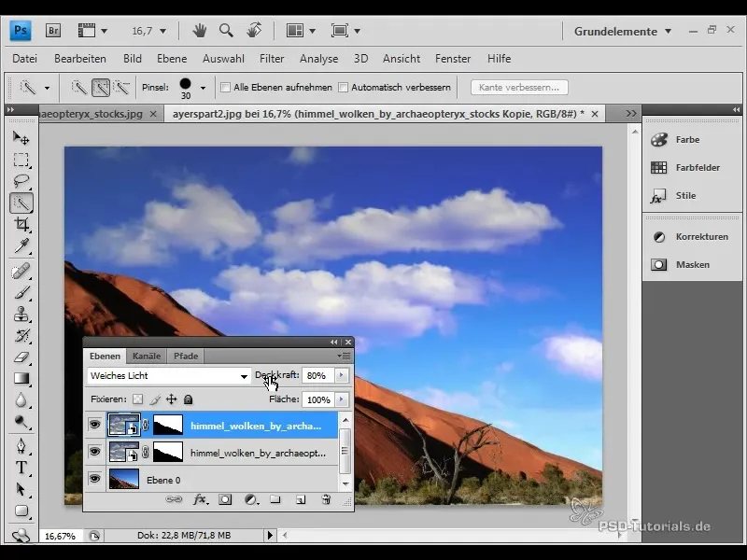Select the Path Selection tool
Image resolution: width=747 pixels, height=560 pixels.
21,489
